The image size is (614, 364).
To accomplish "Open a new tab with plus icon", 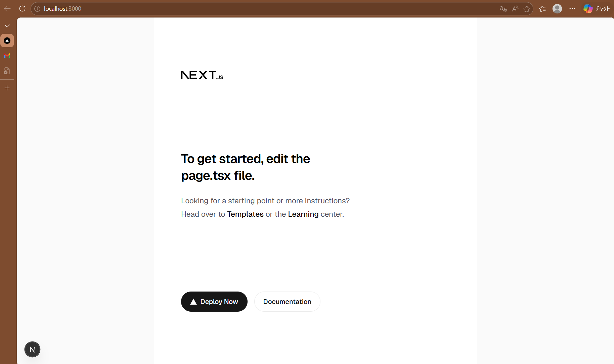I will pos(7,88).
